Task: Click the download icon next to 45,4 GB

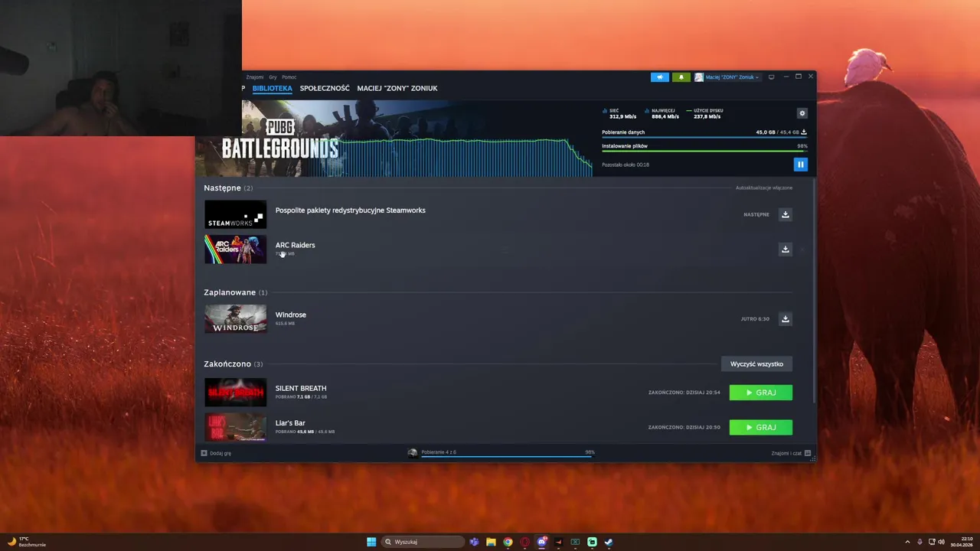Action: [x=804, y=132]
